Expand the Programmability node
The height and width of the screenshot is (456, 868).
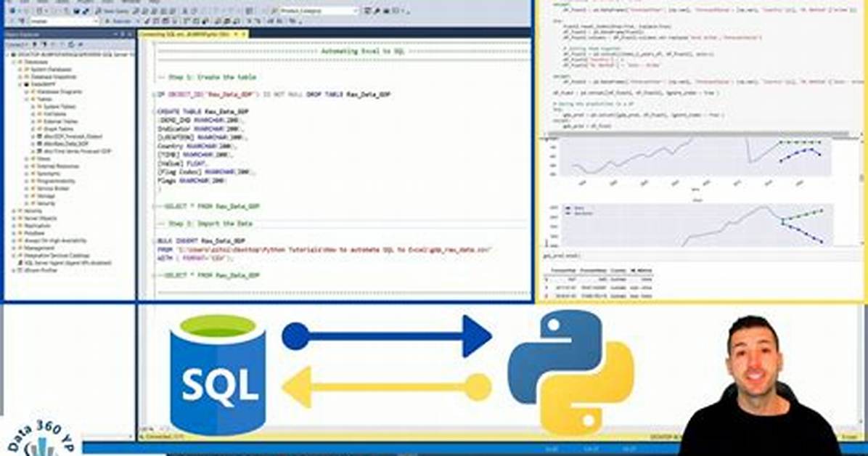[x=27, y=182]
